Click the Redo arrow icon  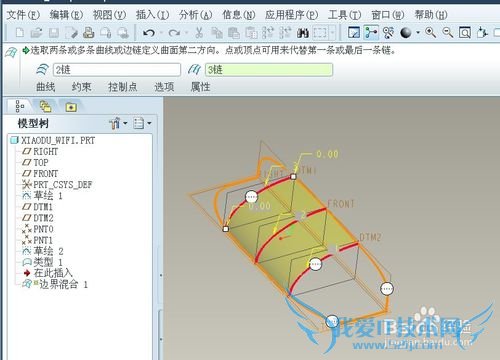(174, 33)
